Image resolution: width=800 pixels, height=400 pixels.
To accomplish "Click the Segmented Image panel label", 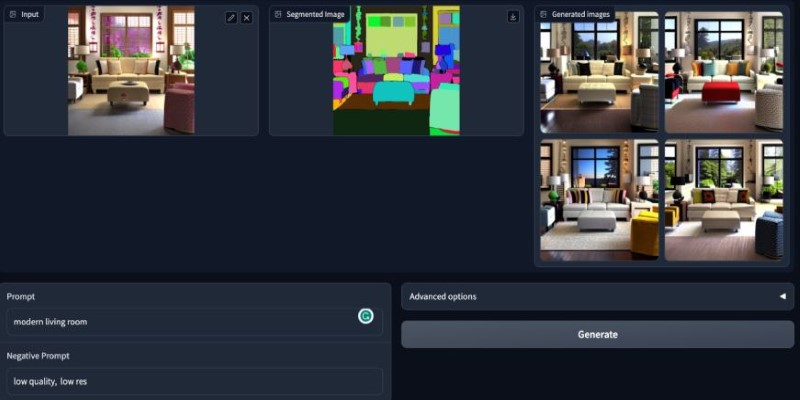I will 309,14.
